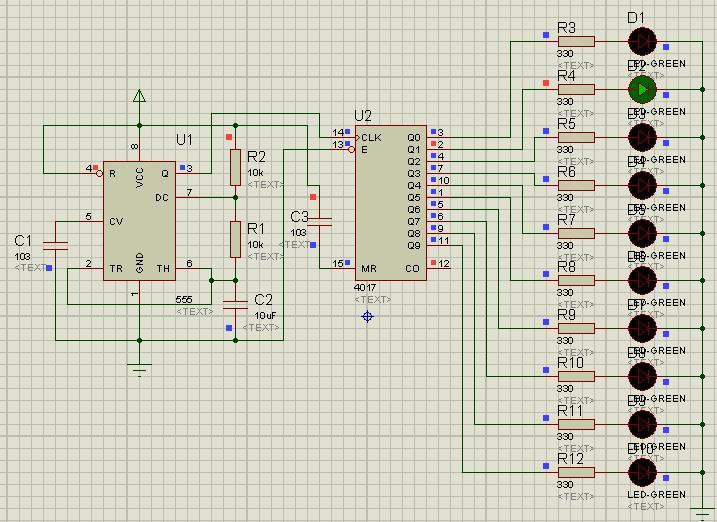Viewport: 717px width, 522px height.
Task: Click the 4017 part name below U2
Action: point(364,288)
